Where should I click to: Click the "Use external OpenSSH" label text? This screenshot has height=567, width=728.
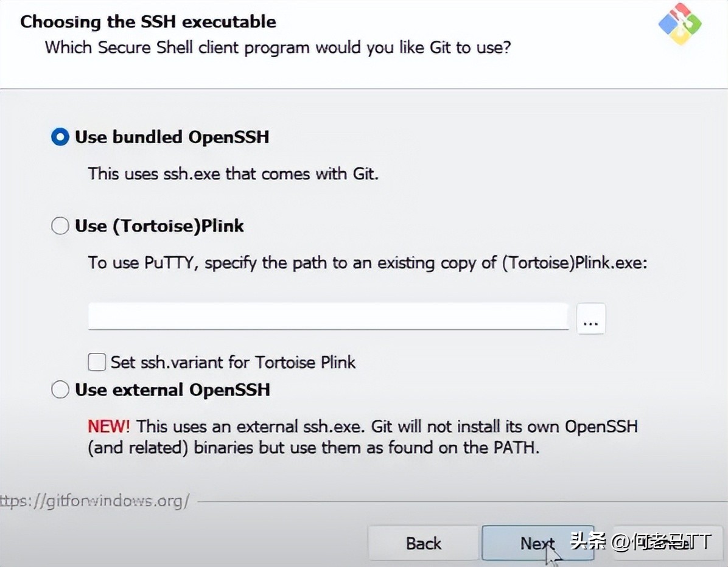tap(172, 389)
